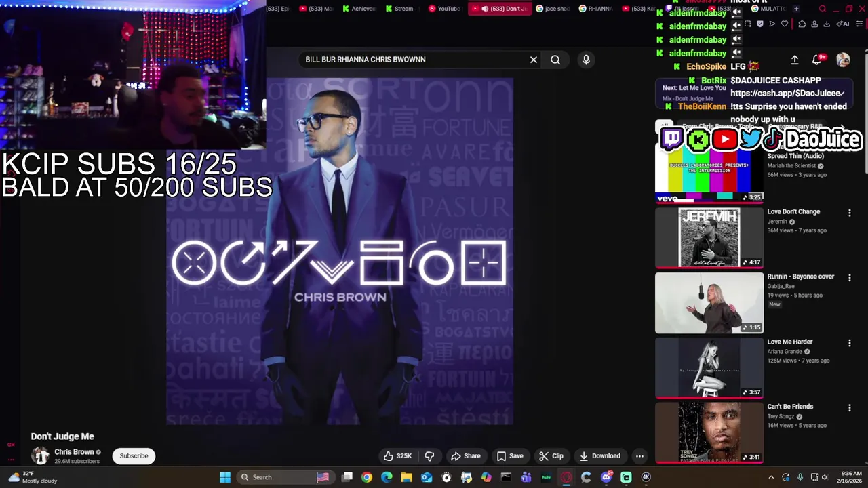
Task: Open the more actions three-dot menu
Action: pos(639,456)
